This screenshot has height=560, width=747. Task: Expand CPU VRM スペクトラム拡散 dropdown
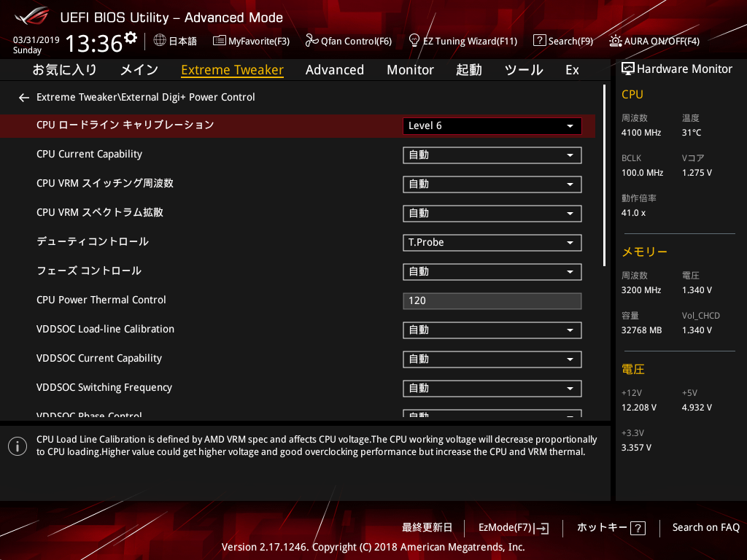492,214
